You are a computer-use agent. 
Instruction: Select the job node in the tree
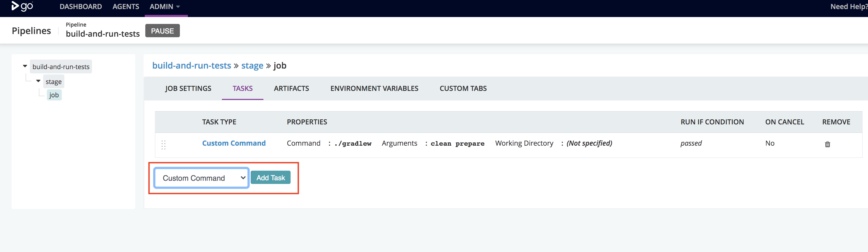tap(54, 95)
